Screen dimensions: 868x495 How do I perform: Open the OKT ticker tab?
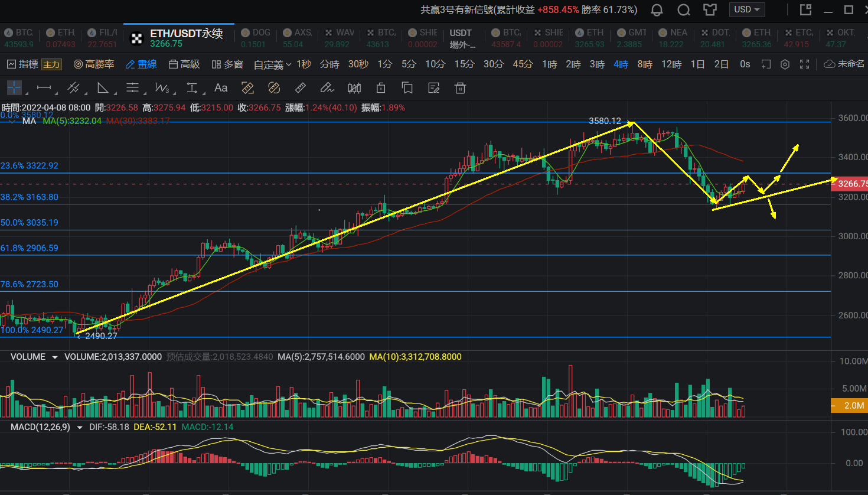click(x=840, y=38)
